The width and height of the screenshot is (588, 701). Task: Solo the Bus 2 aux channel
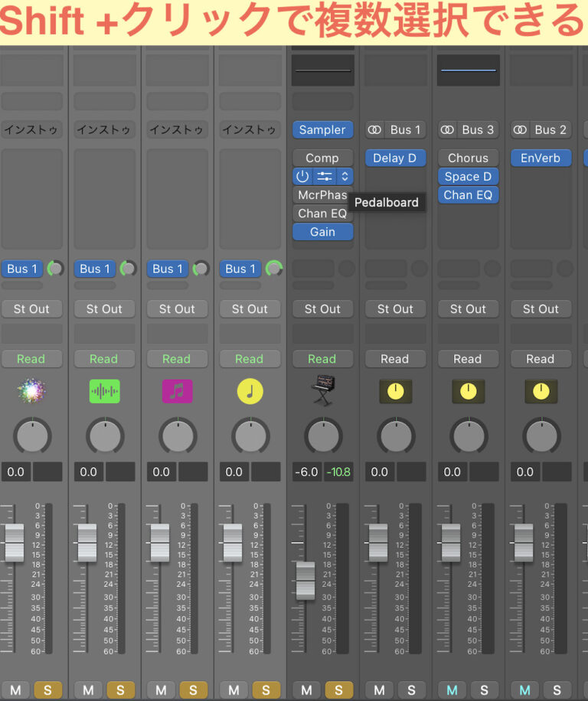point(557,690)
